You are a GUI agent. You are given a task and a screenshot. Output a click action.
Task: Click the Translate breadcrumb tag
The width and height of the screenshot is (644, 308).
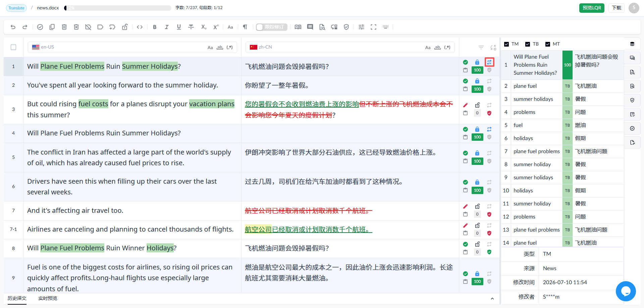[16, 8]
